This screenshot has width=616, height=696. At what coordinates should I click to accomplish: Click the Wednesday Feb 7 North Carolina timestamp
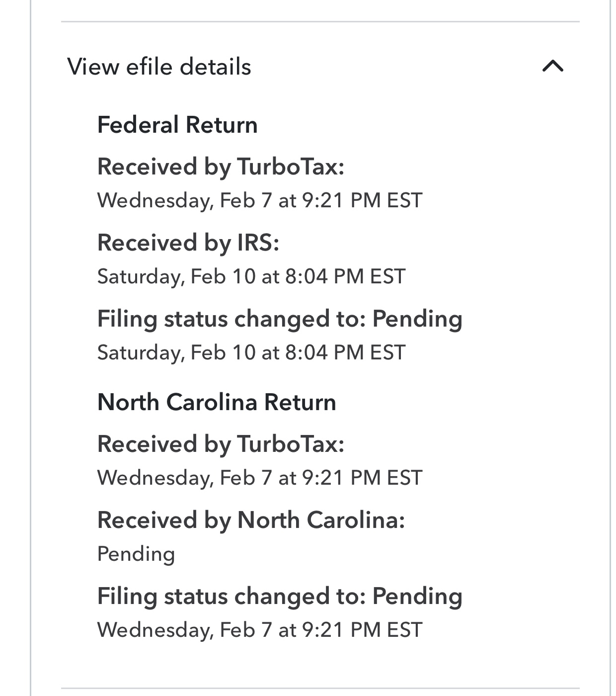click(259, 477)
